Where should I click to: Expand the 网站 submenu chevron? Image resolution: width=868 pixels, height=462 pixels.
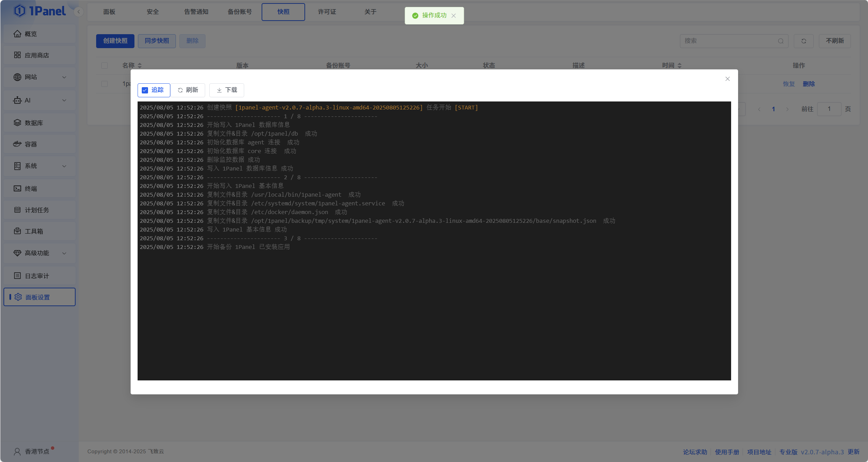[64, 77]
